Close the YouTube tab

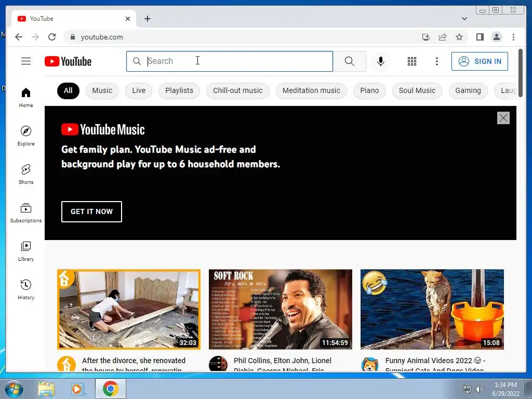(128, 19)
